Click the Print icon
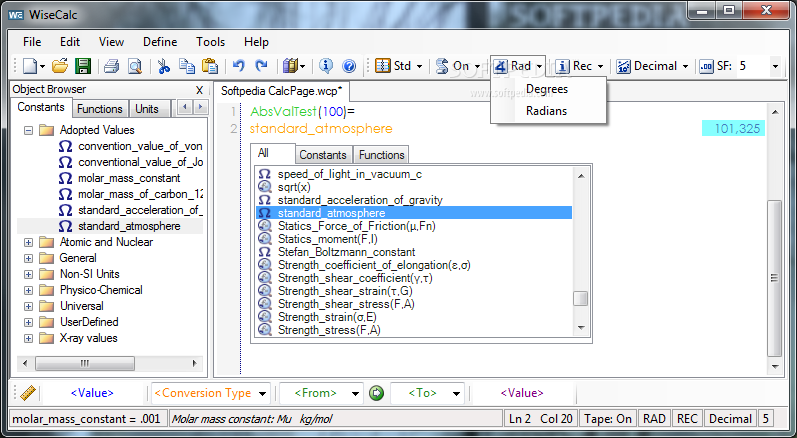Image resolution: width=797 pixels, height=438 pixels. pyautogui.click(x=112, y=66)
